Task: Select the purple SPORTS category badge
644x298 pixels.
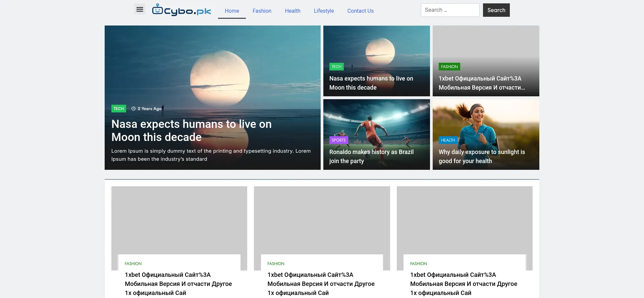Action: coord(338,140)
